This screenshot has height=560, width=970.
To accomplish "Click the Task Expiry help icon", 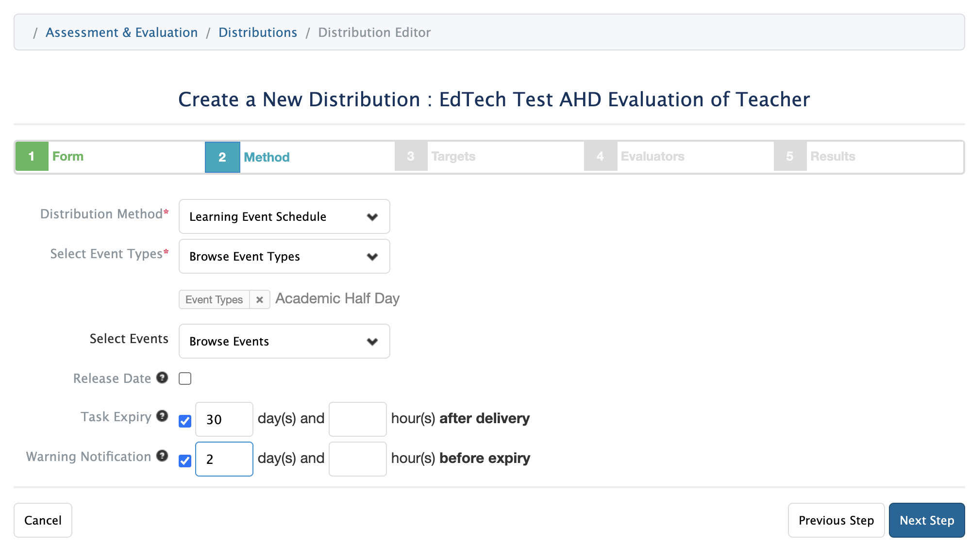I will coord(162,416).
